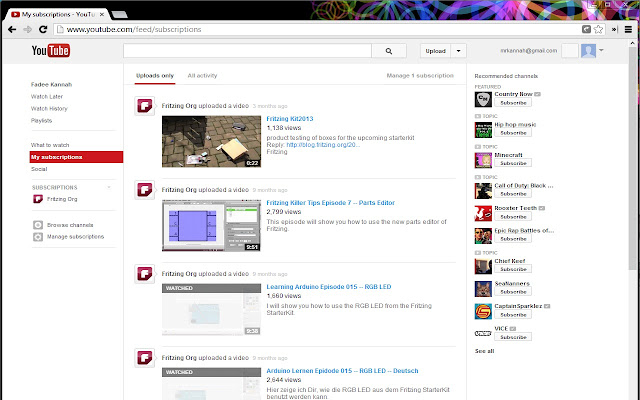
Task: Open Fritzing Killer Tips Episode 7 title
Action: (x=331, y=203)
